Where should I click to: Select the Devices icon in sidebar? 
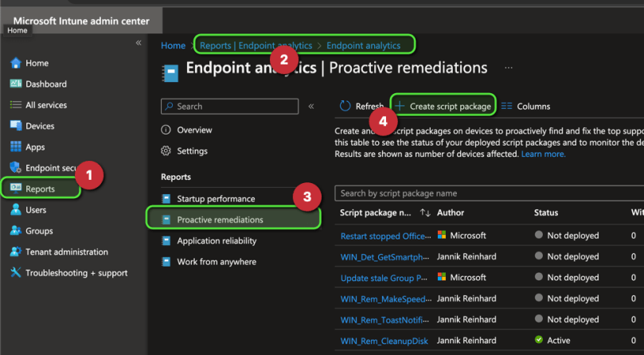pos(16,126)
